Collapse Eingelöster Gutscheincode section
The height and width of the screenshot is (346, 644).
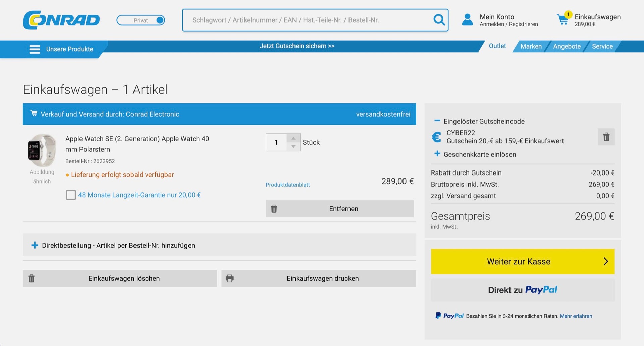pos(437,121)
